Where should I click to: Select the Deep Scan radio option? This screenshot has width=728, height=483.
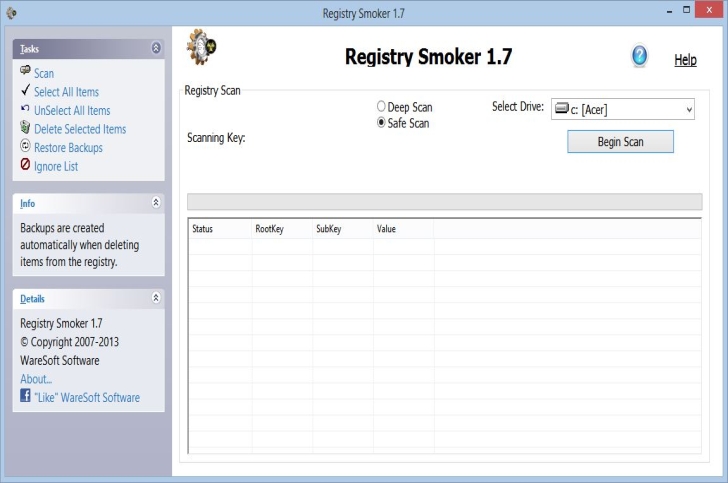coord(381,106)
